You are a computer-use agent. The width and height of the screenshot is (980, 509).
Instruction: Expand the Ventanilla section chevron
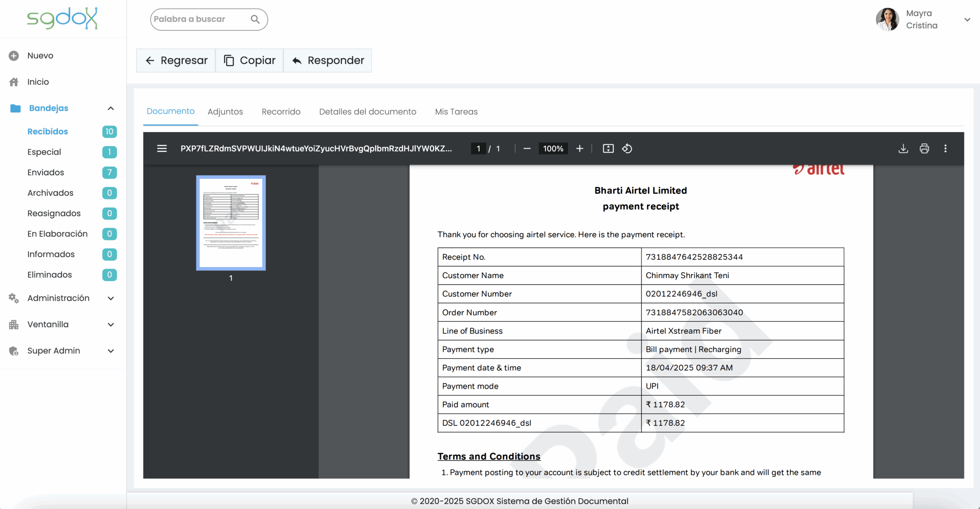coord(111,325)
